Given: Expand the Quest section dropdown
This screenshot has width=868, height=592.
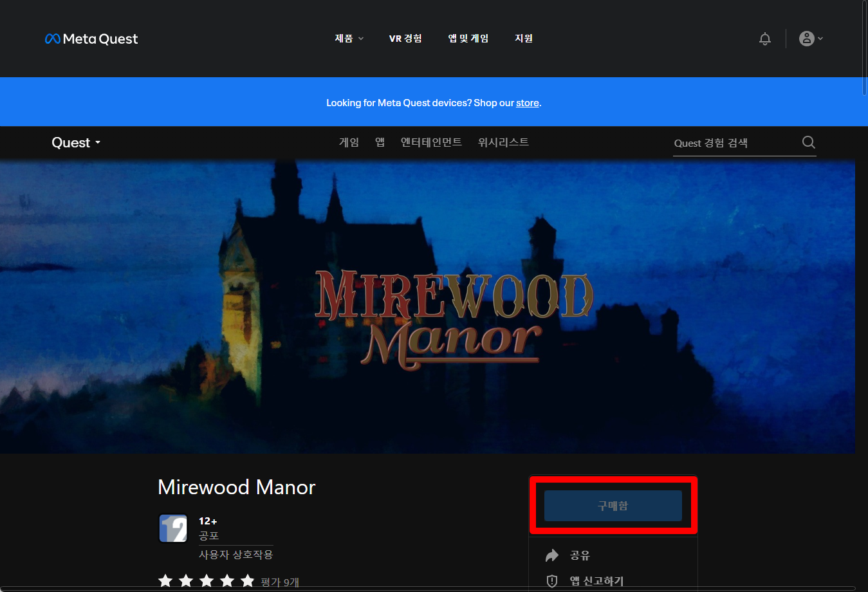Looking at the screenshot, I should pyautogui.click(x=76, y=143).
